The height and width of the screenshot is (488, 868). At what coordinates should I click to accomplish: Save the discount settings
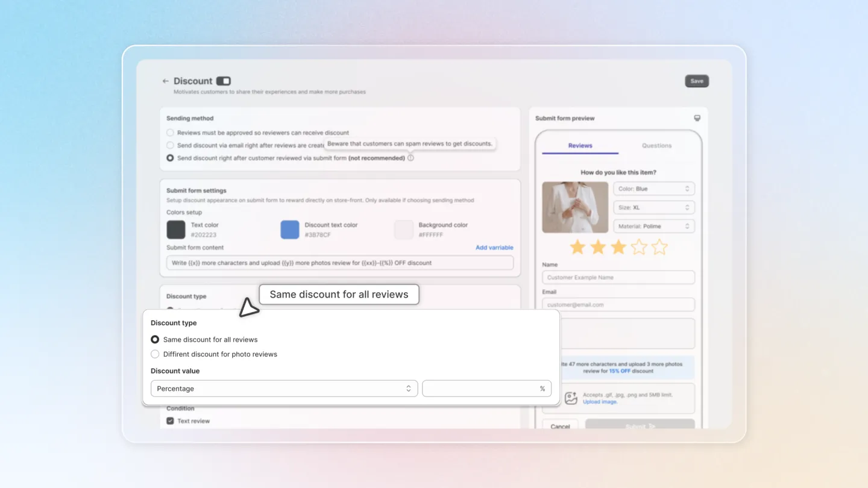[697, 81]
